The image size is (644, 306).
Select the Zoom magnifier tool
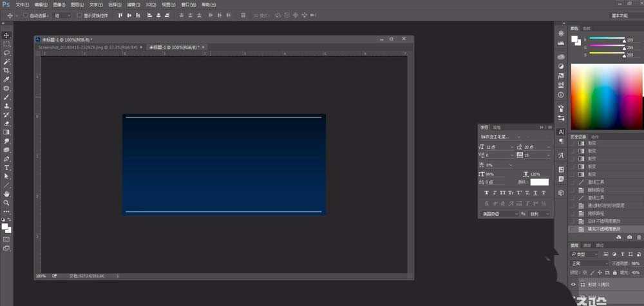click(x=6, y=202)
